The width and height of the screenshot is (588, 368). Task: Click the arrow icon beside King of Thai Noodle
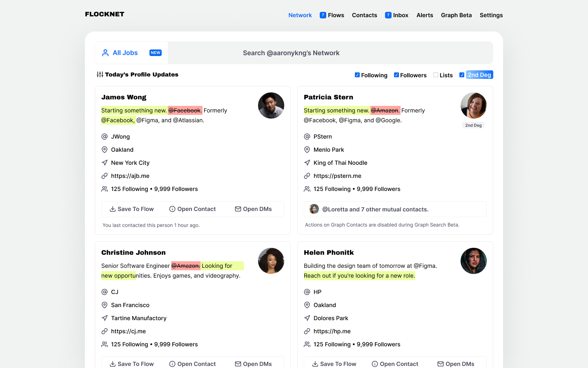(307, 163)
